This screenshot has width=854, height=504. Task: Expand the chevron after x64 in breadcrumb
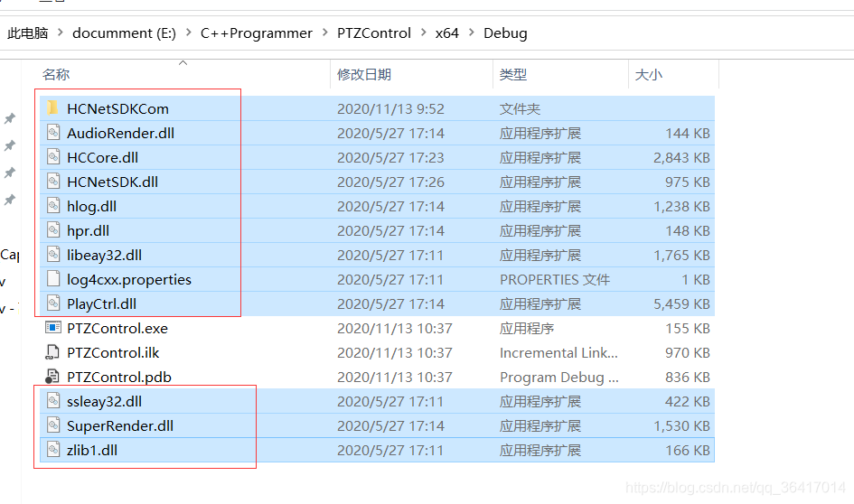pos(472,33)
